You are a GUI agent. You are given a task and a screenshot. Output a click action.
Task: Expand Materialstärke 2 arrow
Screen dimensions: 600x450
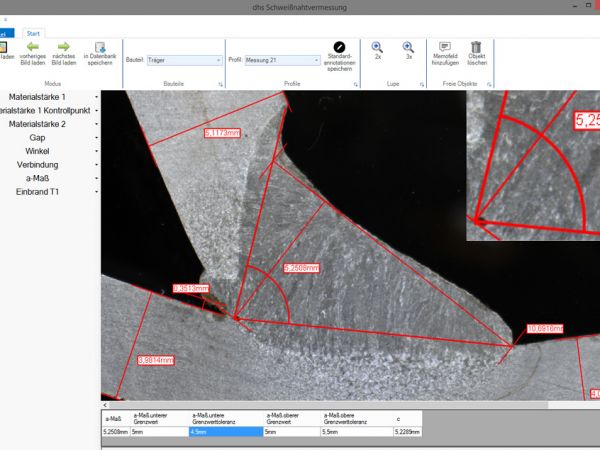[x=96, y=124]
